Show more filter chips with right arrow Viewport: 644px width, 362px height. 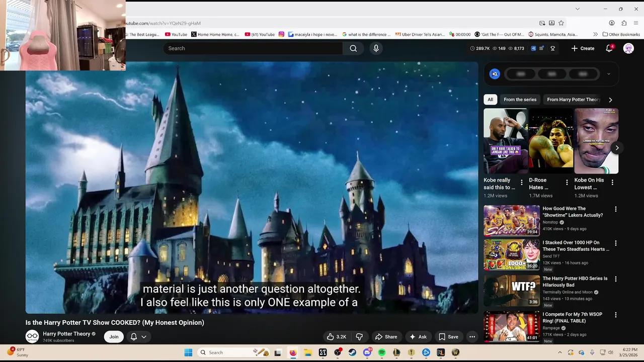pyautogui.click(x=610, y=100)
